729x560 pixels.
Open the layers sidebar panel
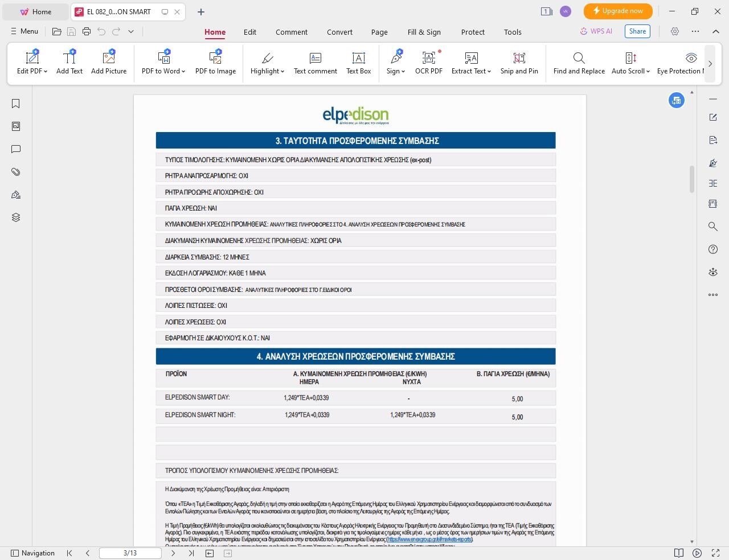16,217
